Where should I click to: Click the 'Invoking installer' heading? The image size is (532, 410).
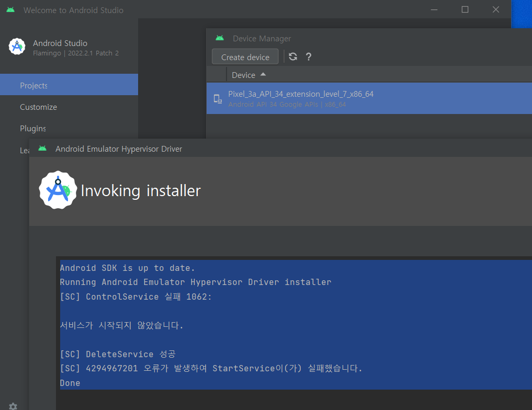[x=141, y=190]
